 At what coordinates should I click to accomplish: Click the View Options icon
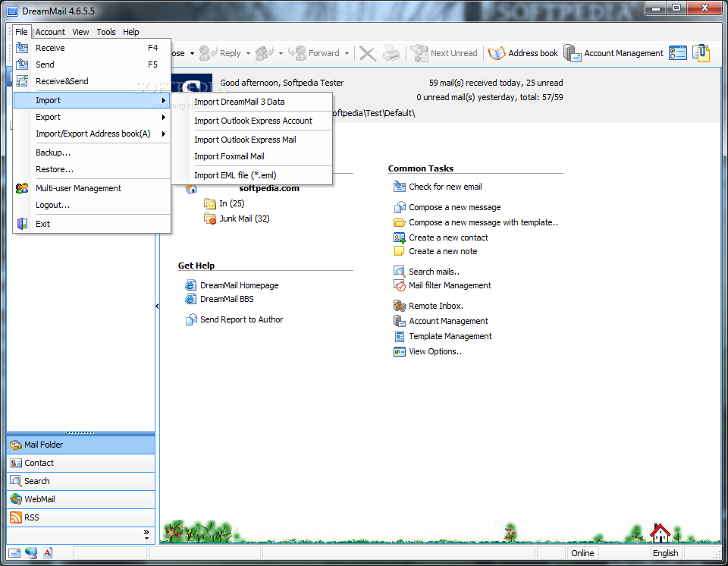coord(400,351)
